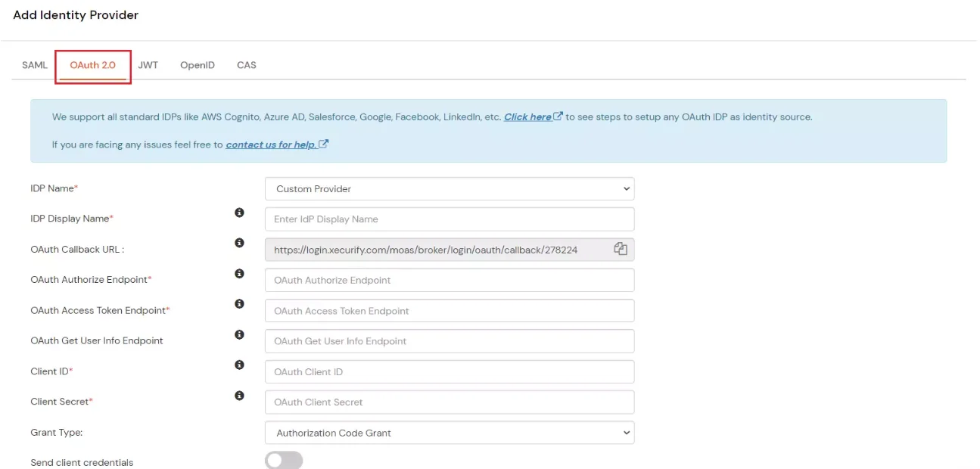Click the info icon beside Client Secret
The width and height of the screenshot is (980, 469).
click(239, 395)
